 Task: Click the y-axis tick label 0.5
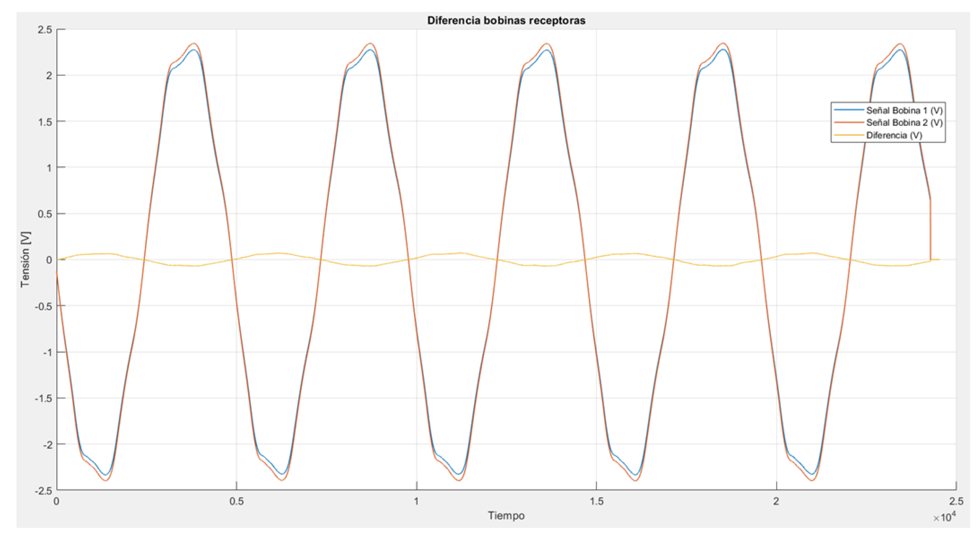(45, 214)
